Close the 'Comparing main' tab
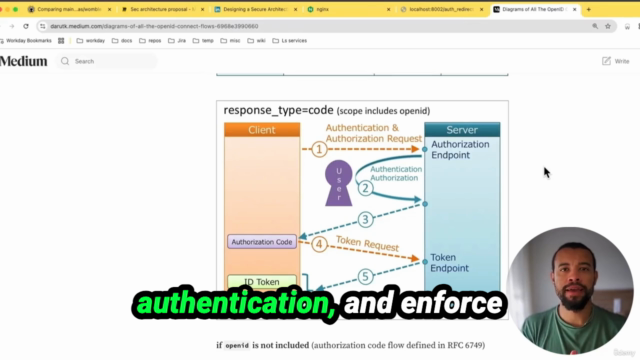The height and width of the screenshot is (360, 640). [109, 9]
